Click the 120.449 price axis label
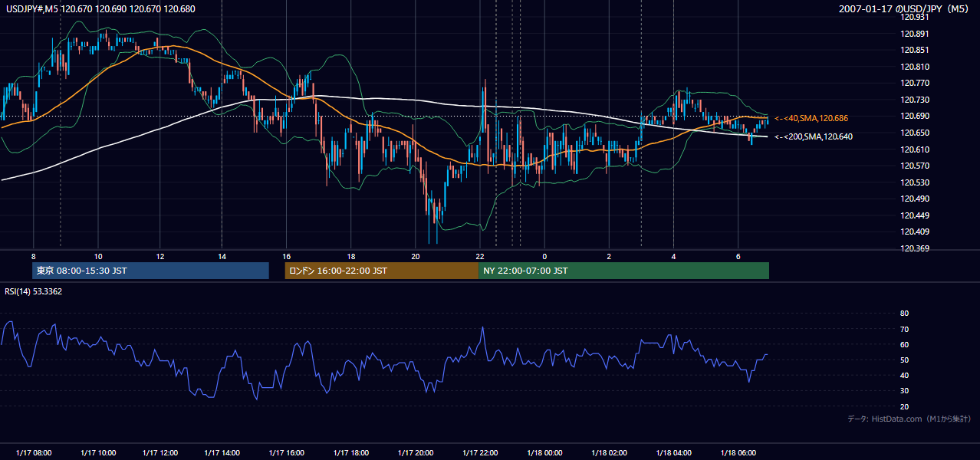Screen dimensions: 980x460 coord(915,215)
